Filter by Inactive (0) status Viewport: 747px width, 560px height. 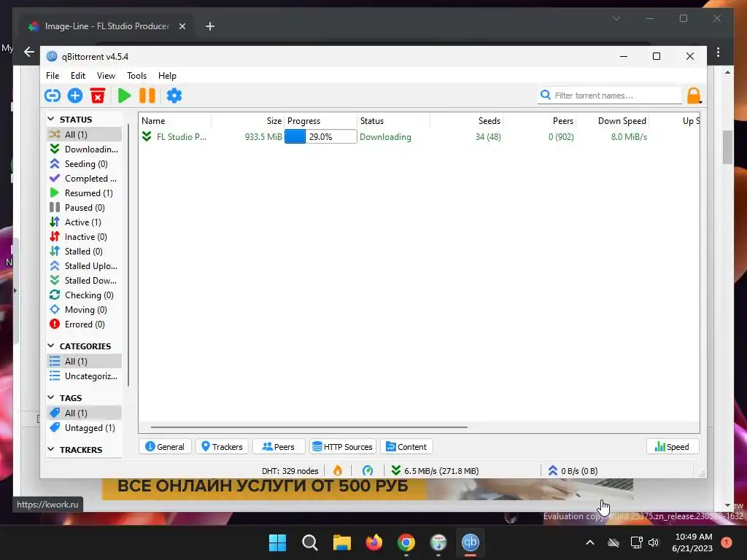tap(85, 237)
